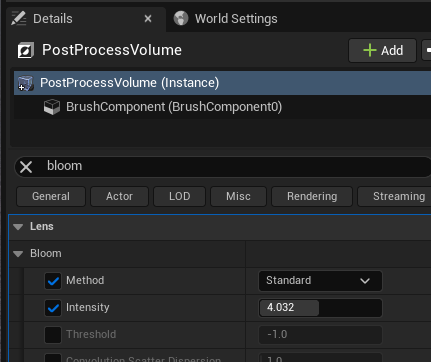Click the BrushComponent cube icon
This screenshot has width=431, height=362.
pos(52,107)
